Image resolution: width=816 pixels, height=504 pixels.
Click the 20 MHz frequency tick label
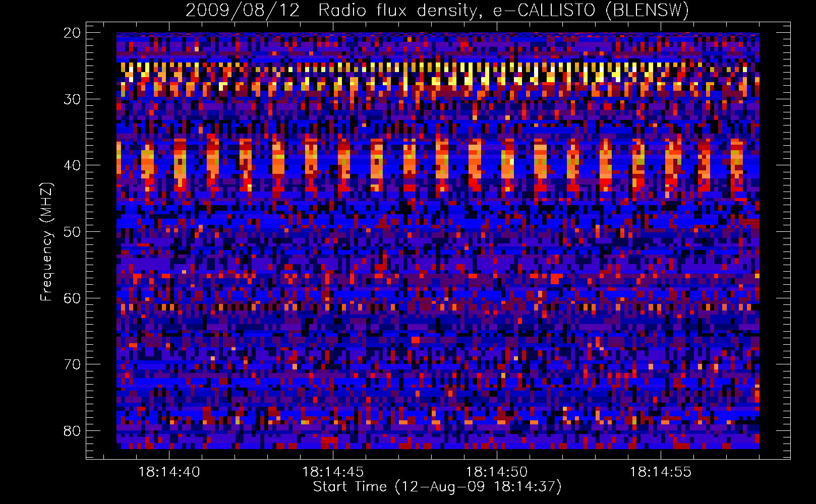pos(73,33)
